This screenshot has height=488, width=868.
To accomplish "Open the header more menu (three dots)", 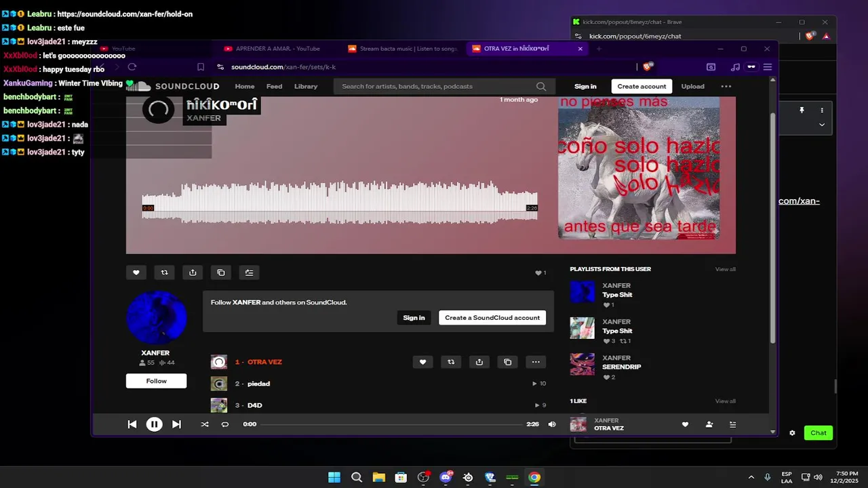I will pyautogui.click(x=726, y=86).
